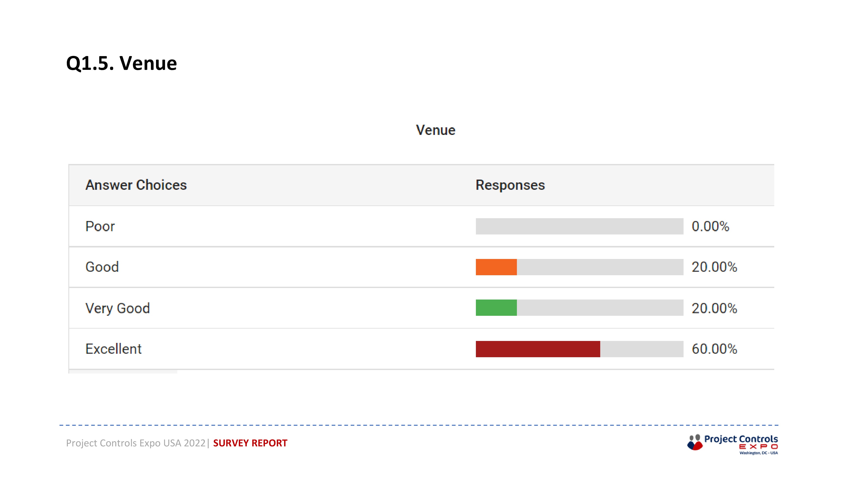Viewport: 868px width, 488px height.
Task: Click the Project Controls Expo logo
Action: pos(733,444)
